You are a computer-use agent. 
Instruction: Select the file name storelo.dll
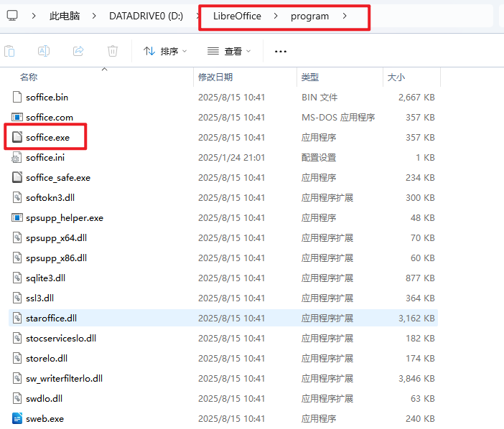pyautogui.click(x=47, y=359)
